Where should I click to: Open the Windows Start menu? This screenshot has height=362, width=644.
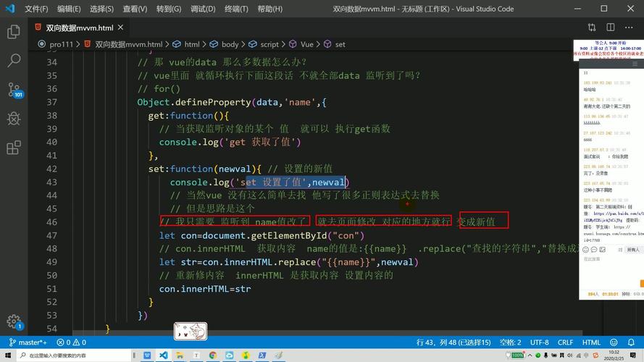coord(7,355)
